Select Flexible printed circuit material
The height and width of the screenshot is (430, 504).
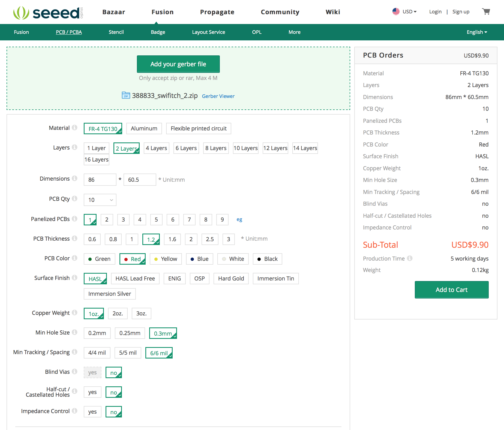tap(199, 129)
